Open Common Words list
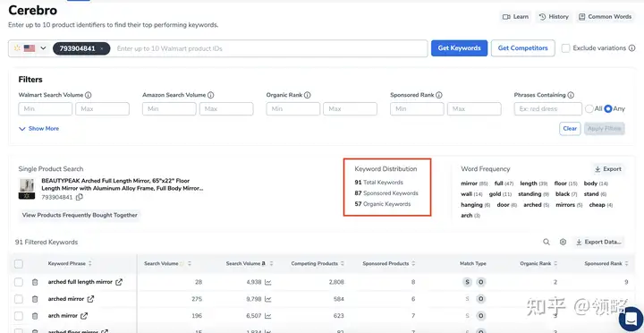 point(605,17)
